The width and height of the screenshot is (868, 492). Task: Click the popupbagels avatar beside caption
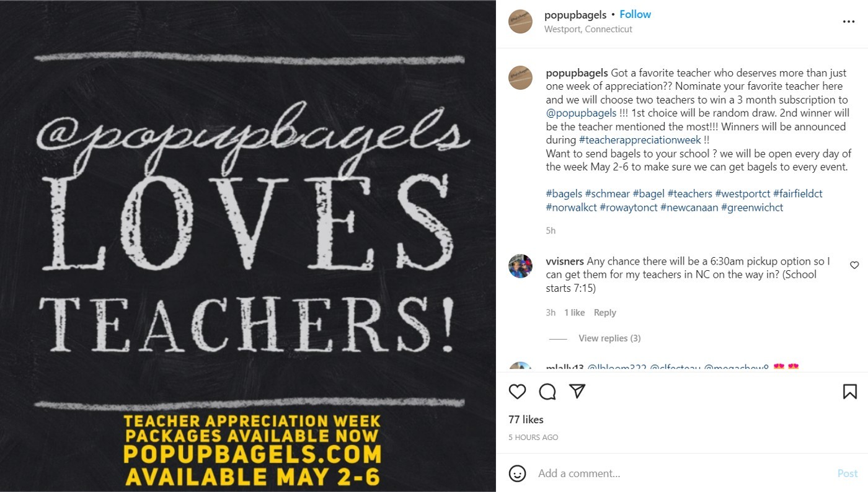[x=520, y=77]
